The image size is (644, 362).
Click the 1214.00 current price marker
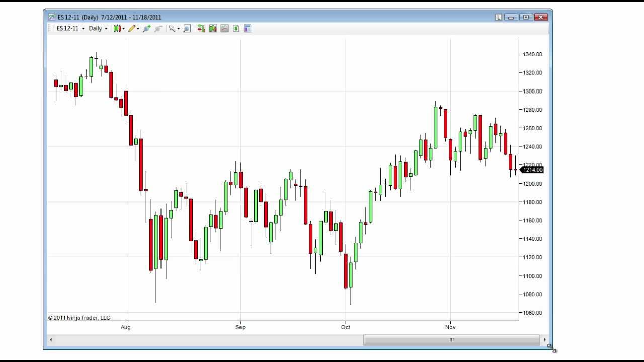tap(532, 170)
